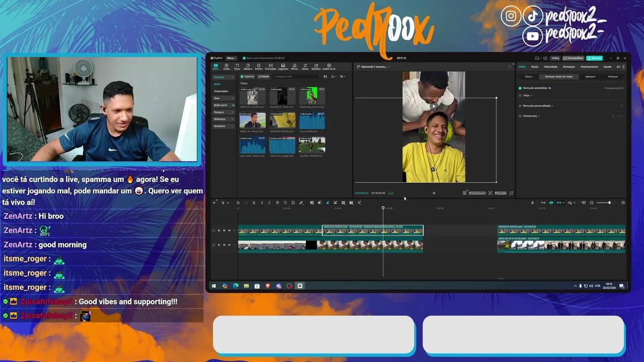Enable the Chroma key checkbox
644x362 pixels.
point(520,116)
